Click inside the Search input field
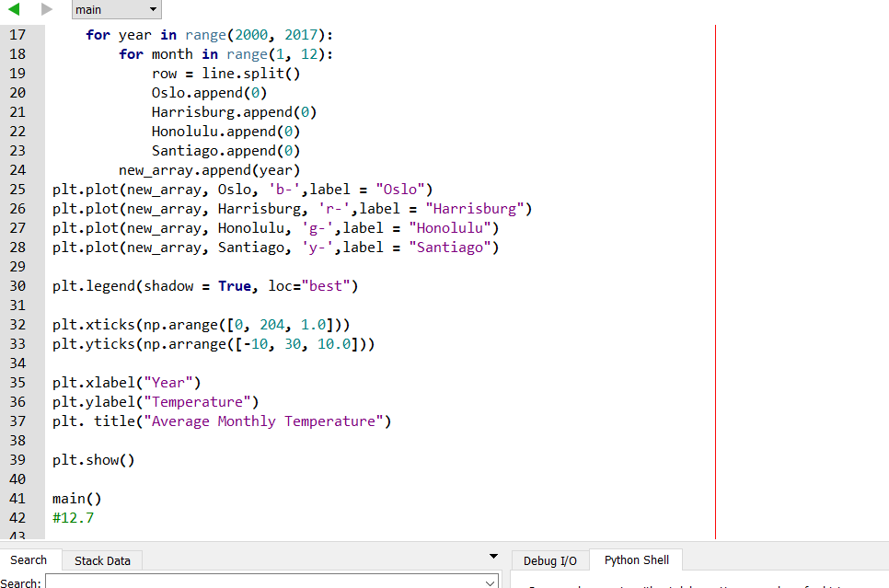The width and height of the screenshot is (889, 588). pyautogui.click(x=267, y=582)
